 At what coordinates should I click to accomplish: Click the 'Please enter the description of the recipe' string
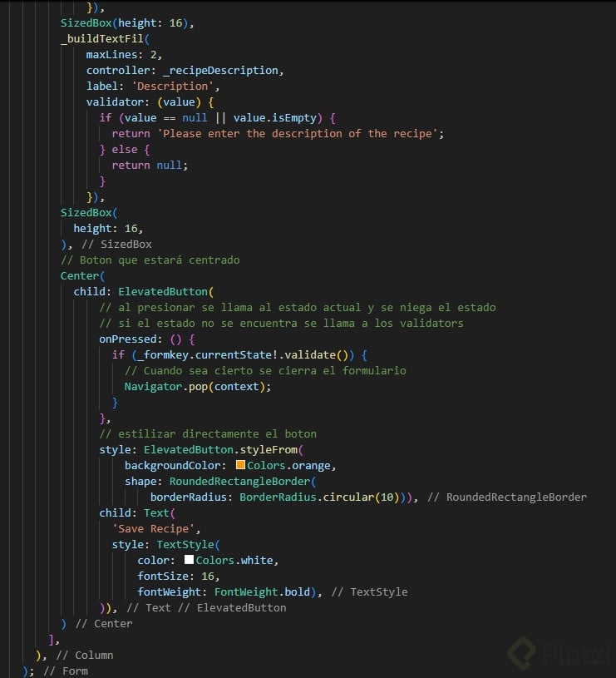(298, 134)
